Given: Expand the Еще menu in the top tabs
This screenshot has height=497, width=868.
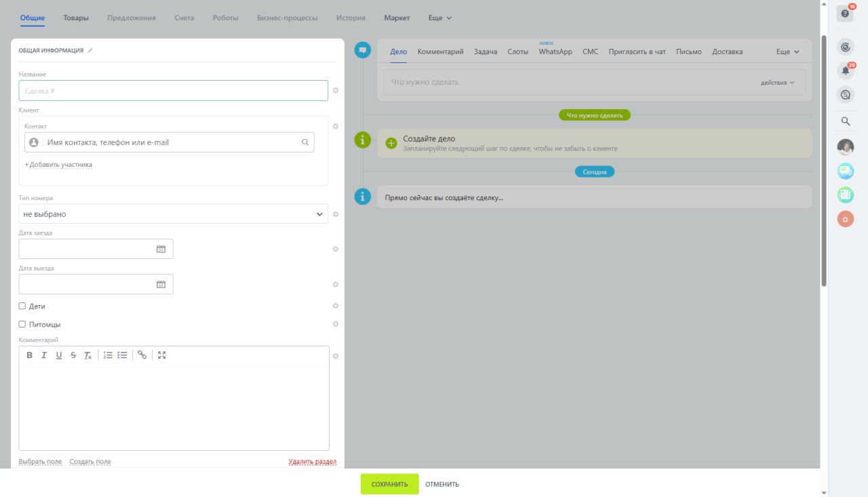Looking at the screenshot, I should tap(440, 18).
